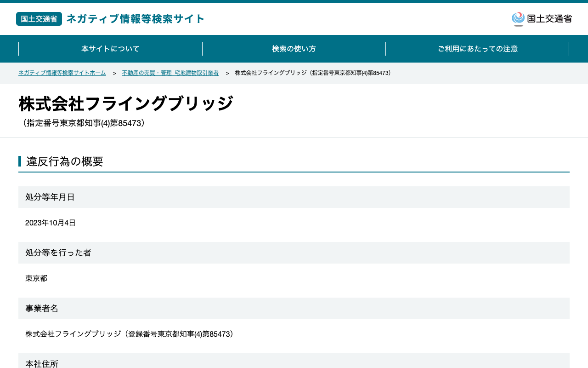
Task: Click the 指定番号東京都知事(4)第85473 subtitle
Action: (84, 123)
